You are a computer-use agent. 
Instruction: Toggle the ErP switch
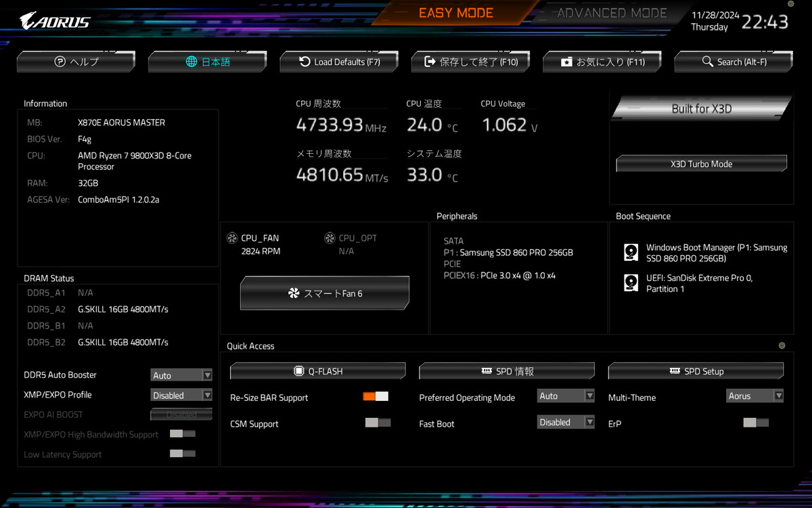[756, 423]
